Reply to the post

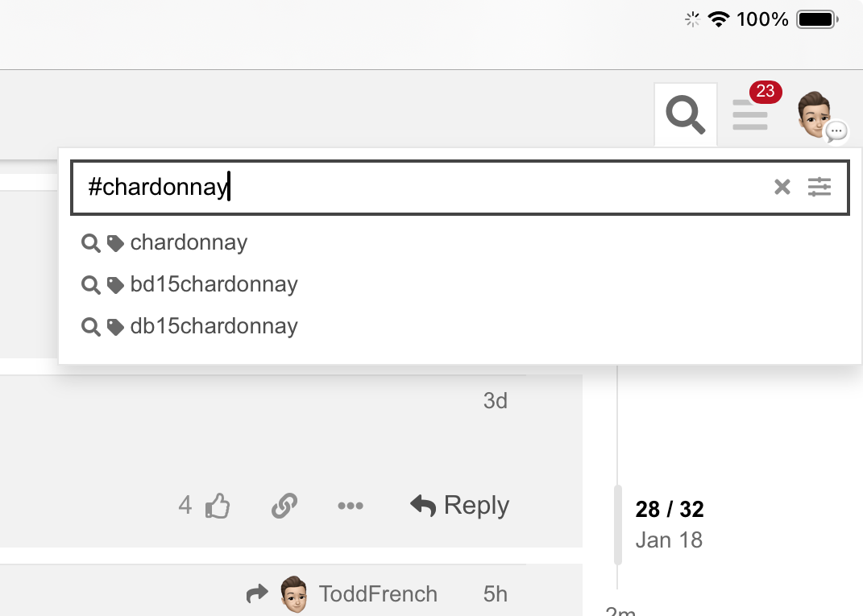[x=460, y=506]
